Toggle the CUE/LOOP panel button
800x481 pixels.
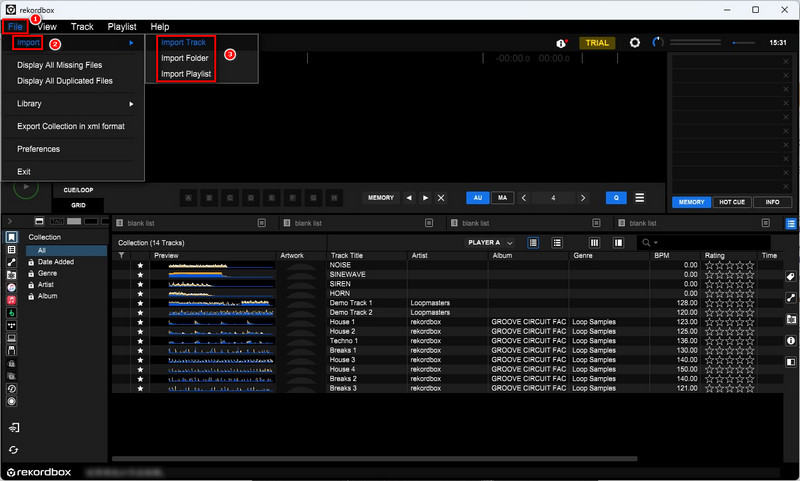tap(78, 190)
